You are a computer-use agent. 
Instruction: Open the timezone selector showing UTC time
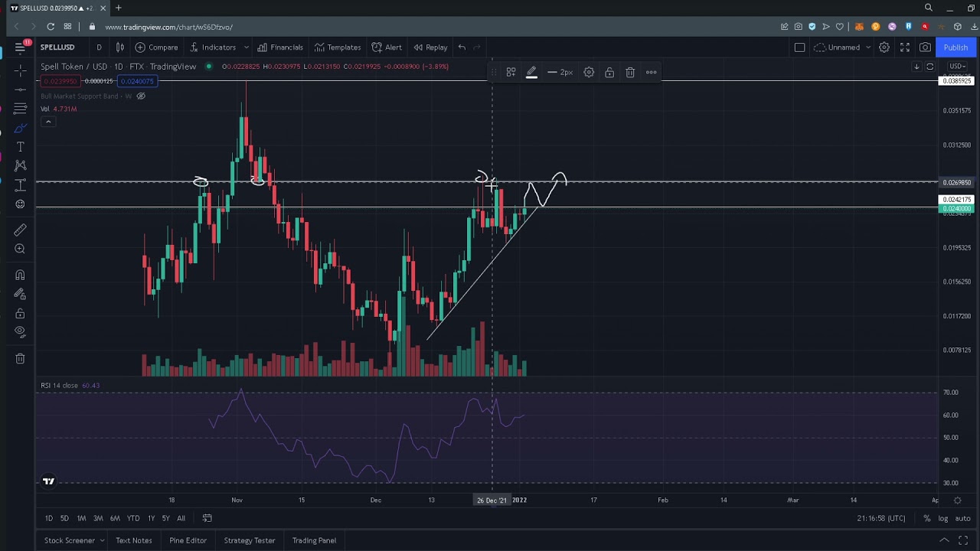880,518
